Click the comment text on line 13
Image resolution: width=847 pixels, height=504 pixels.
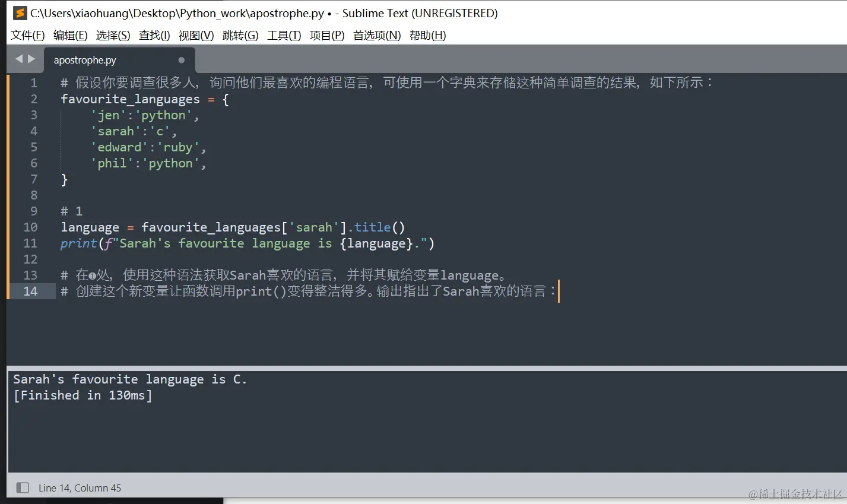point(284,275)
